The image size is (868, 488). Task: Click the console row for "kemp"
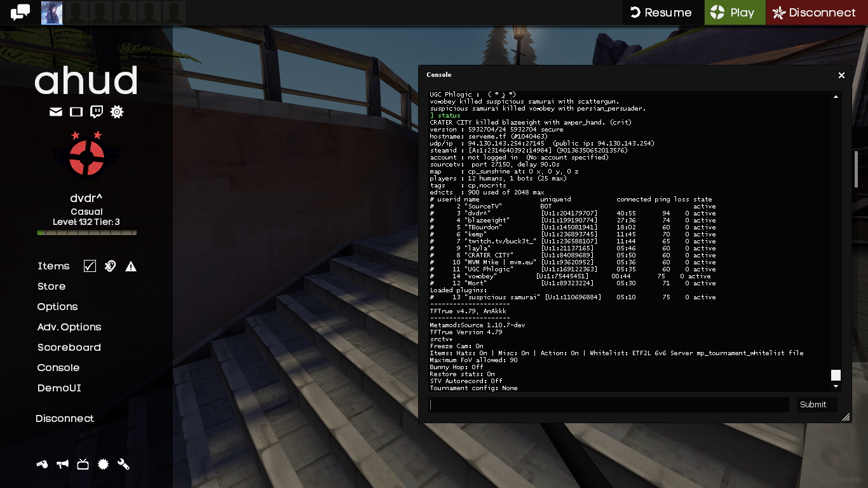[573, 234]
